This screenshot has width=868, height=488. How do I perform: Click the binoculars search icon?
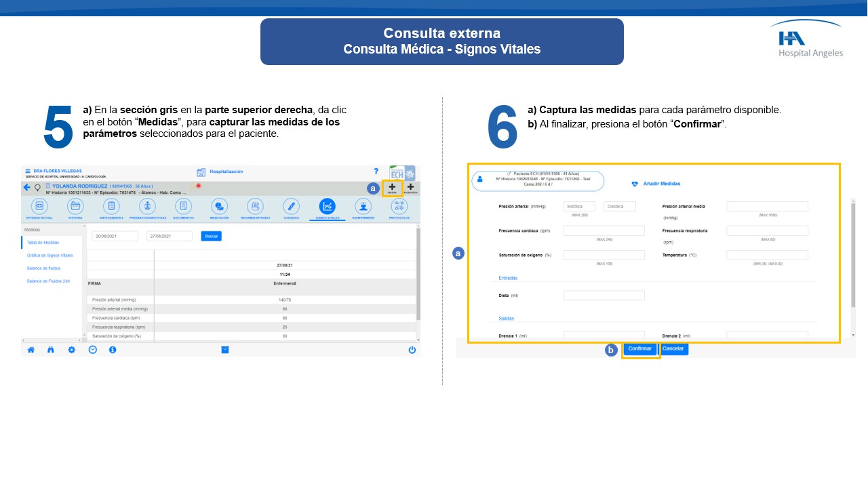pyautogui.click(x=51, y=350)
